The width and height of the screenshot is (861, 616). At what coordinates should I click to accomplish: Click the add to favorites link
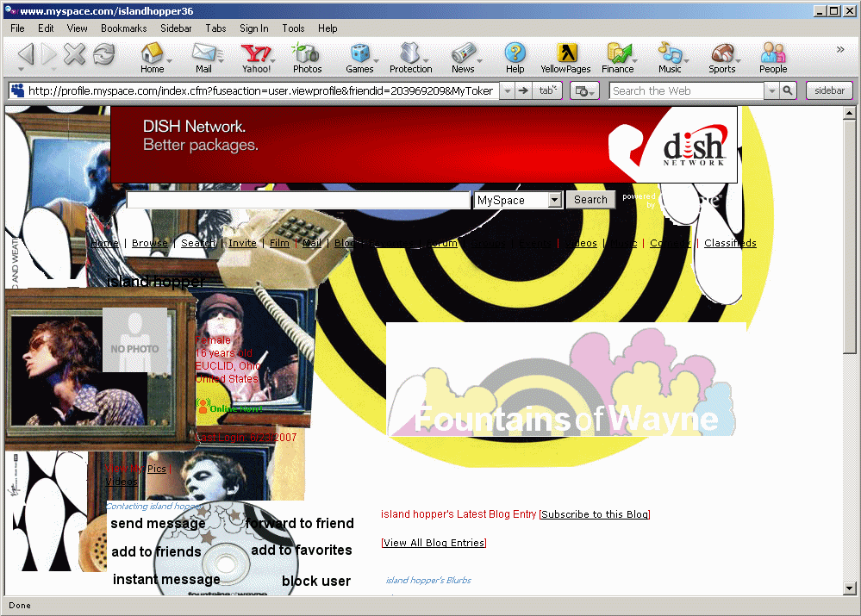point(302,551)
